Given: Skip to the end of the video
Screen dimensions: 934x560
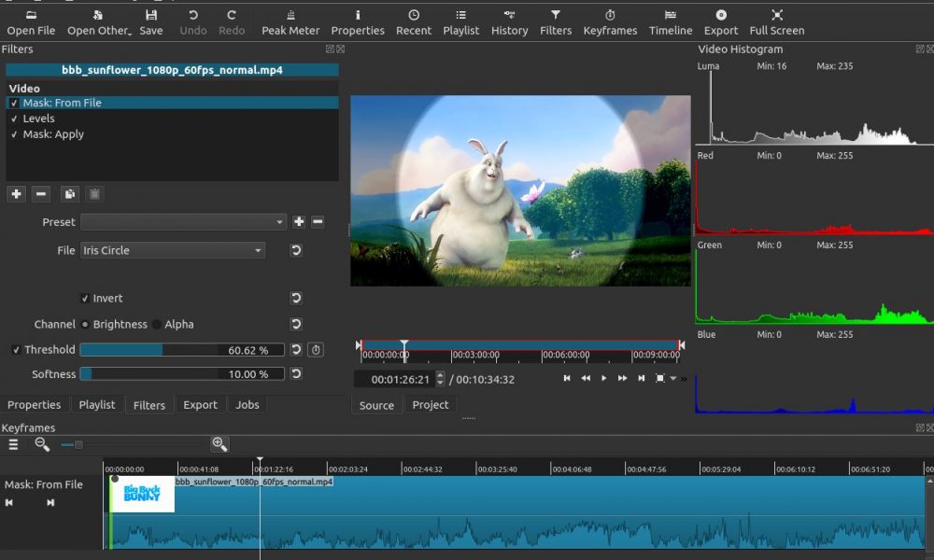Looking at the screenshot, I should coord(642,379).
